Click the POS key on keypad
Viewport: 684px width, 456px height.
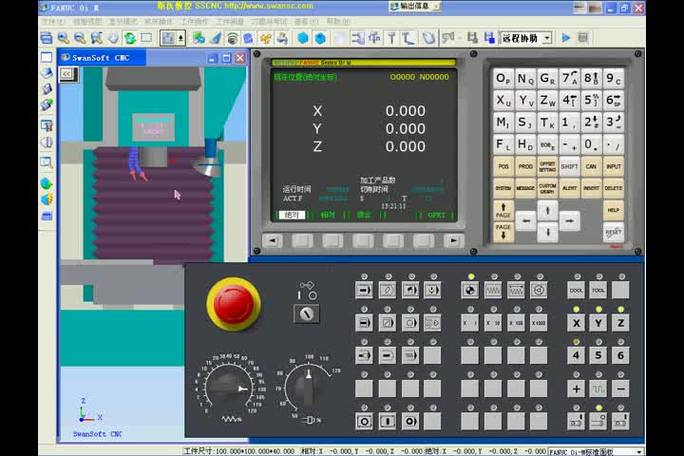tap(503, 166)
